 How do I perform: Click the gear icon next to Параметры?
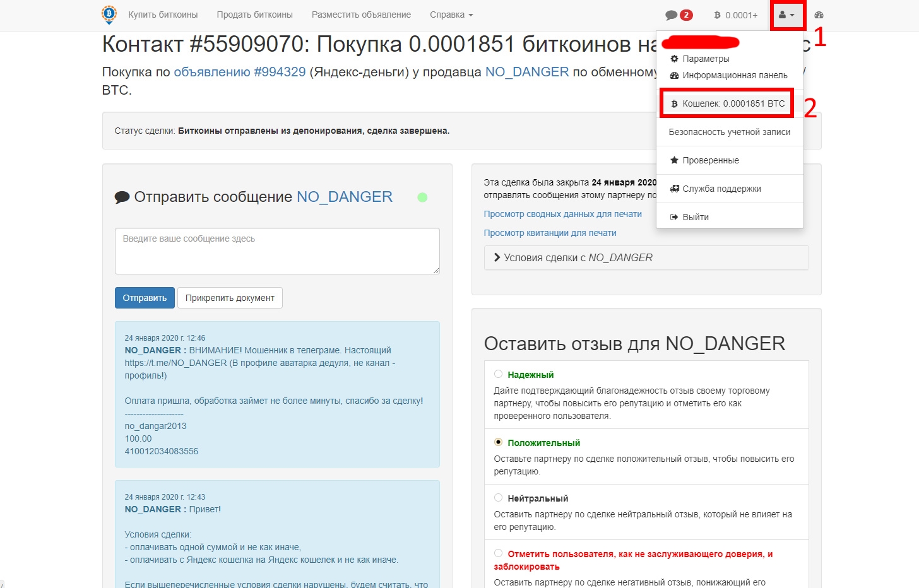tap(674, 59)
